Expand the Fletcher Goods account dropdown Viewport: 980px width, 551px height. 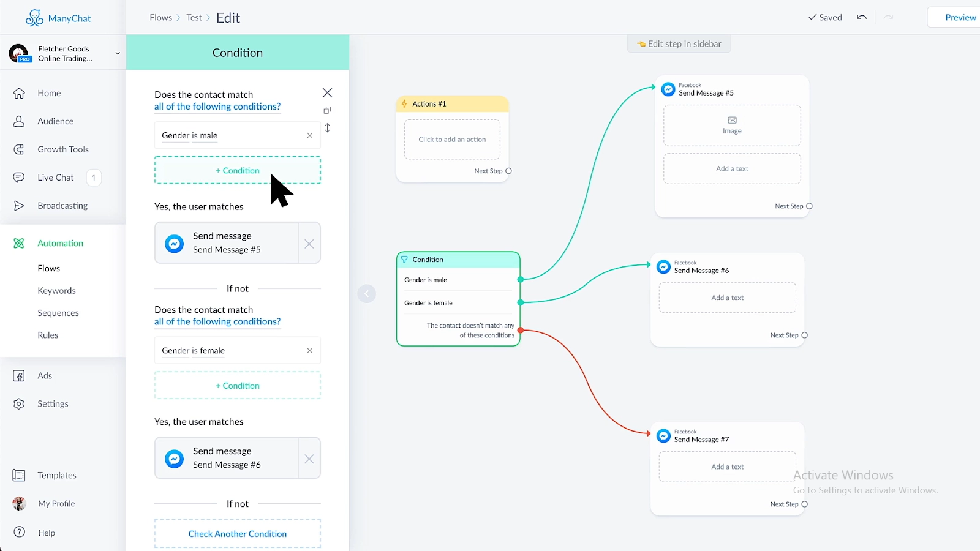point(118,53)
